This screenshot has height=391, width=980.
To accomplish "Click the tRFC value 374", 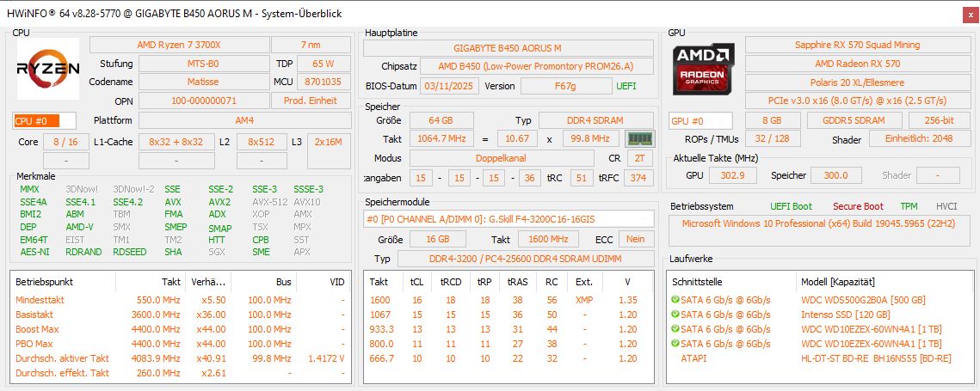I will [638, 178].
